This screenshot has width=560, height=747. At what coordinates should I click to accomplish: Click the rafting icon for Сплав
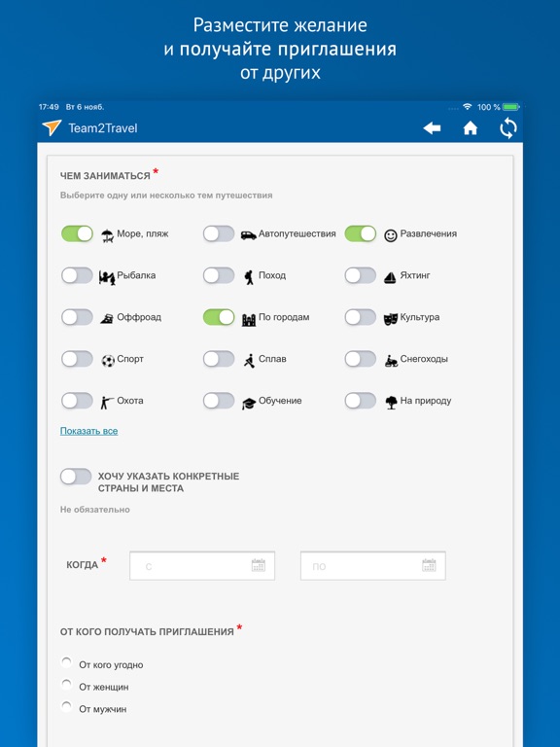tap(249, 361)
